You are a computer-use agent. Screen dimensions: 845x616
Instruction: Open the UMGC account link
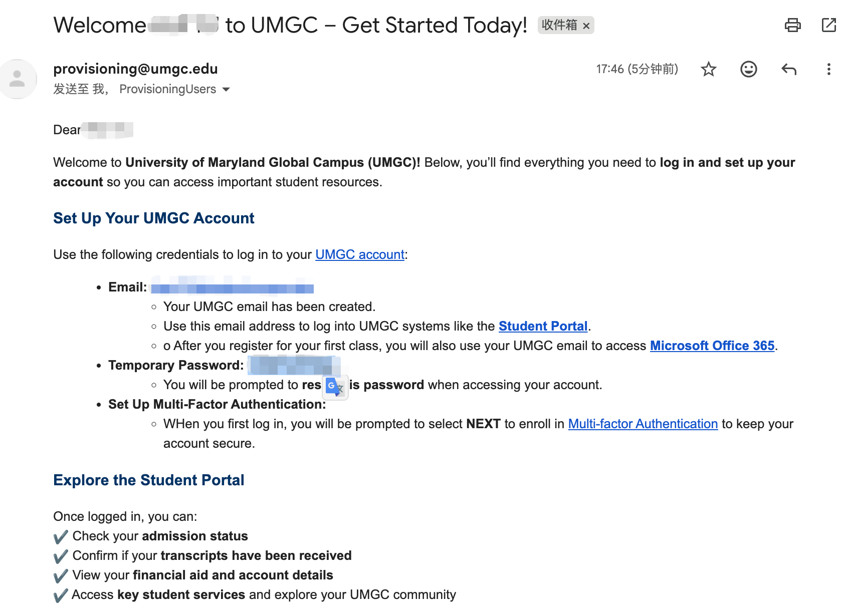point(360,254)
